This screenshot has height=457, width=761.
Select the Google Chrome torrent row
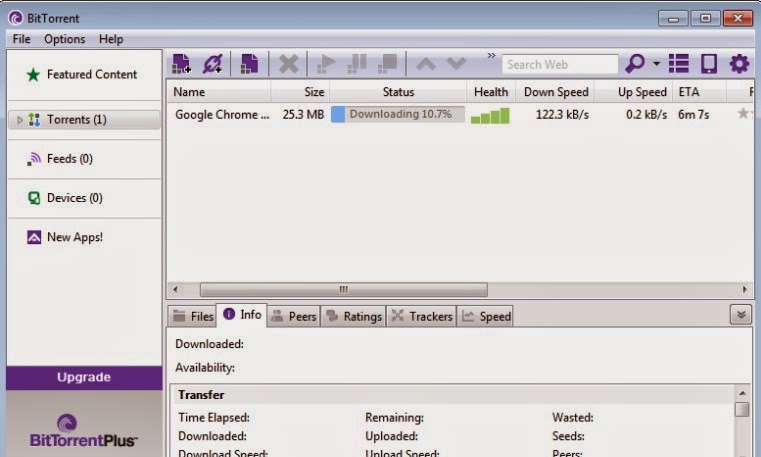tap(460, 115)
